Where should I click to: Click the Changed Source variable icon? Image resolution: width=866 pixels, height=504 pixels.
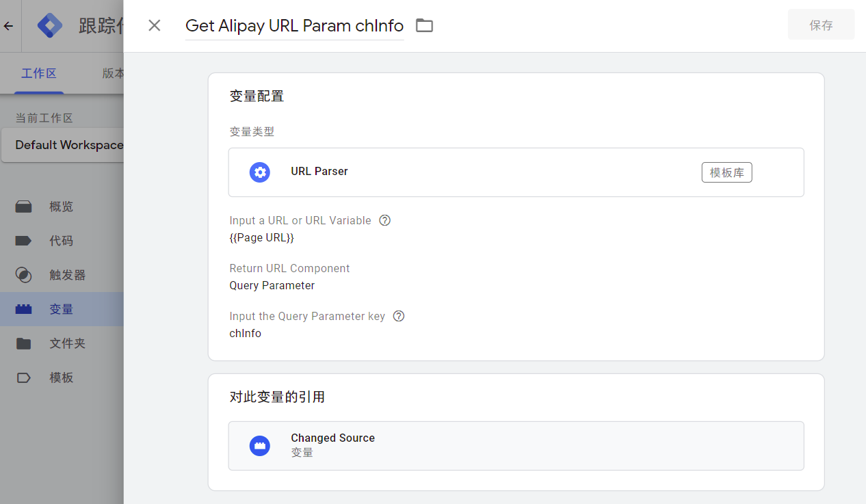[x=260, y=446]
